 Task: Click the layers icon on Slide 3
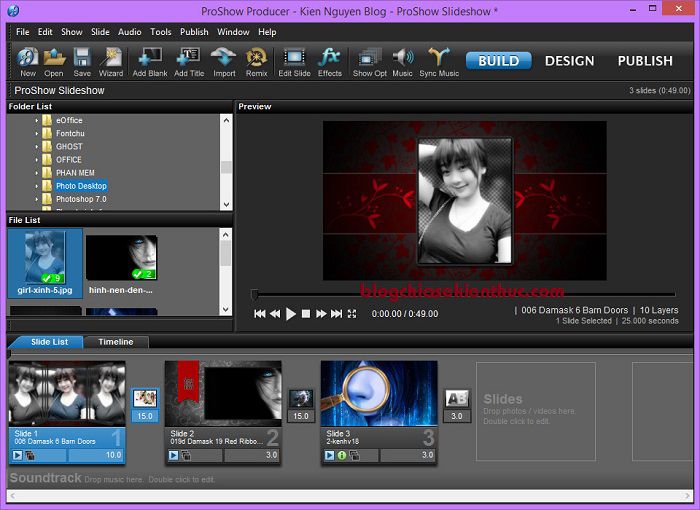354,456
